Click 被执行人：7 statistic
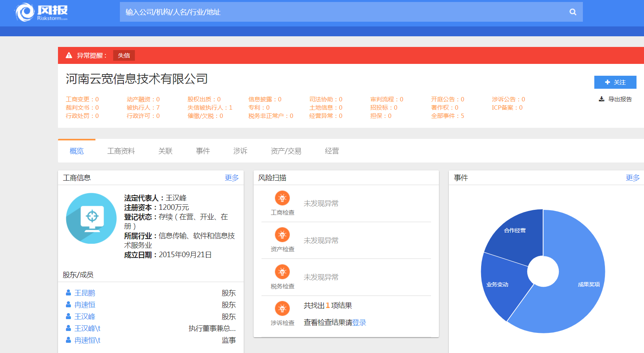This screenshot has width=644, height=353. point(143,108)
